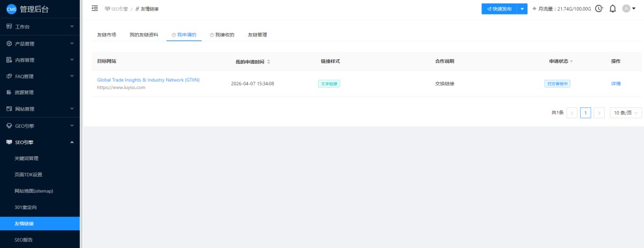Click the https://www.luyiss.com URL text
The image size is (644, 248).
121,87
